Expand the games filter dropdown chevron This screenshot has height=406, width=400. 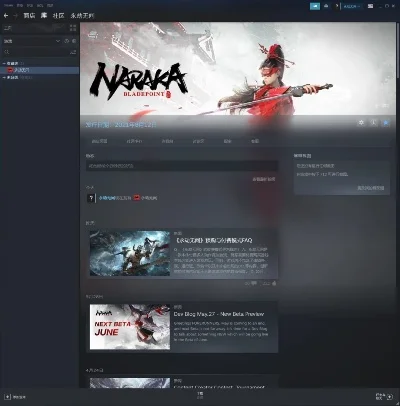58,41
